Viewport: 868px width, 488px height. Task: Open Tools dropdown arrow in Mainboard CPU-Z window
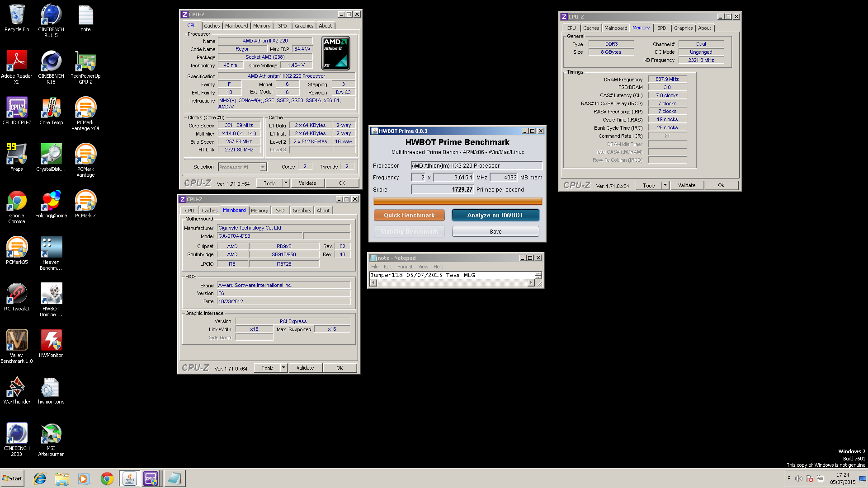click(x=283, y=368)
